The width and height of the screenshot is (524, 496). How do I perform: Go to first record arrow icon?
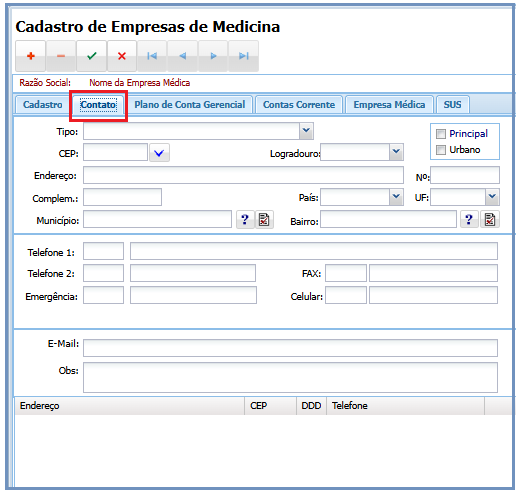pos(152,56)
